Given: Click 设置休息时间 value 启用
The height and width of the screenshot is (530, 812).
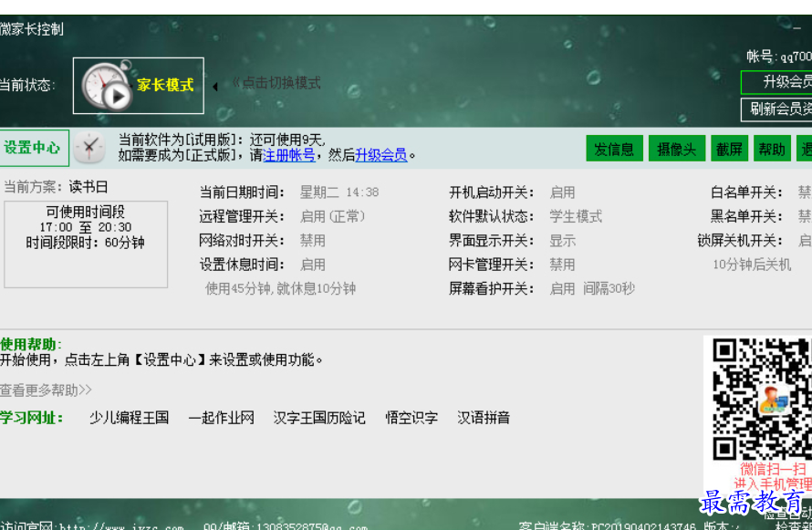Looking at the screenshot, I should 313,265.
